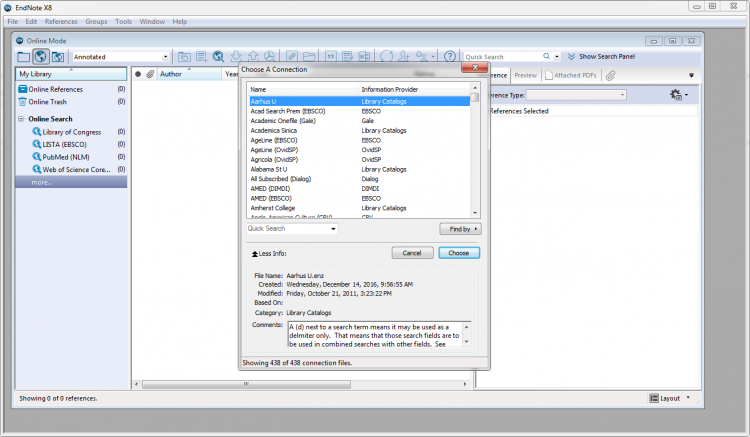Open EndNote Help question-mark icon

(x=450, y=57)
